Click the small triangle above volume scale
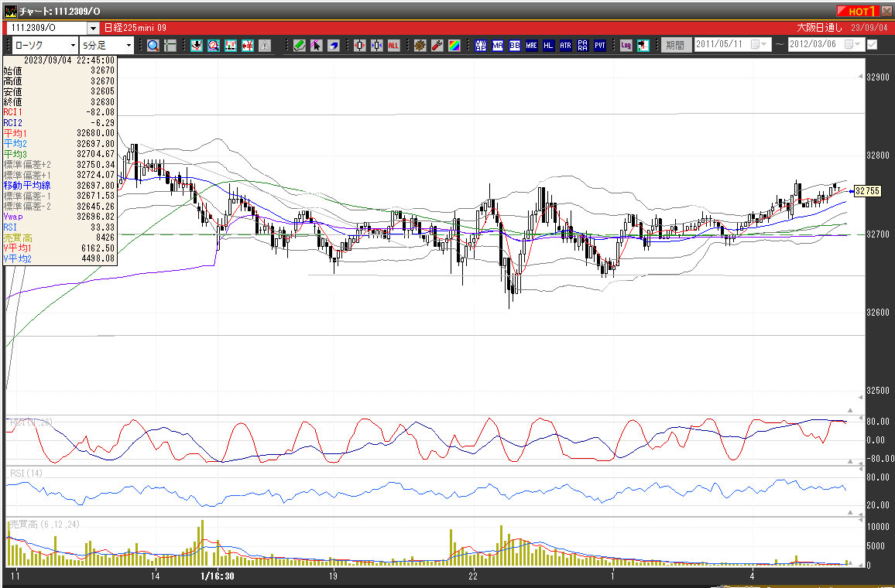 point(850,513)
